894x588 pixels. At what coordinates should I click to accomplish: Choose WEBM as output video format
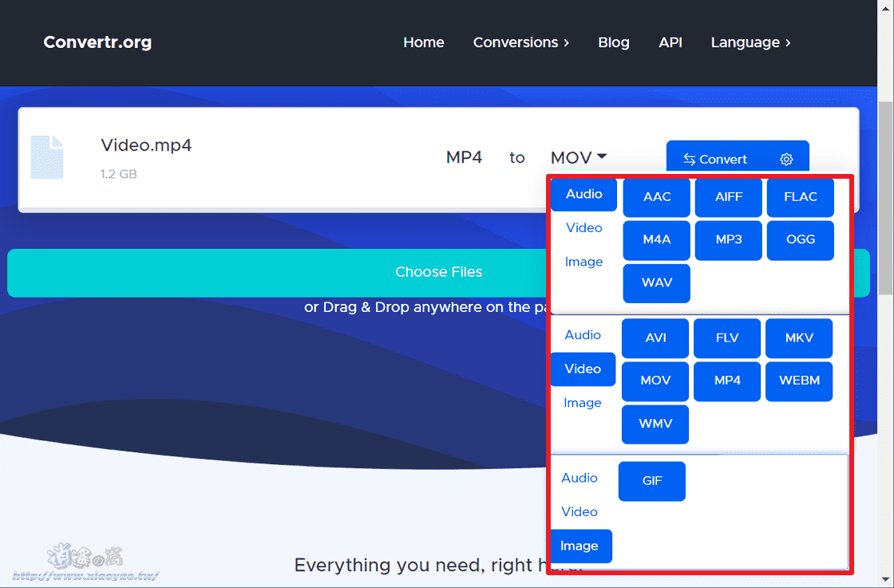[799, 381]
